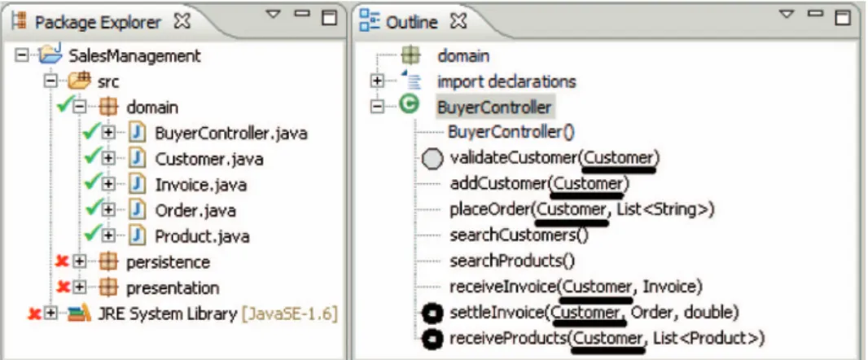Expand import declarations in Outline
Screen dimensions: 868x360
pos(378,82)
